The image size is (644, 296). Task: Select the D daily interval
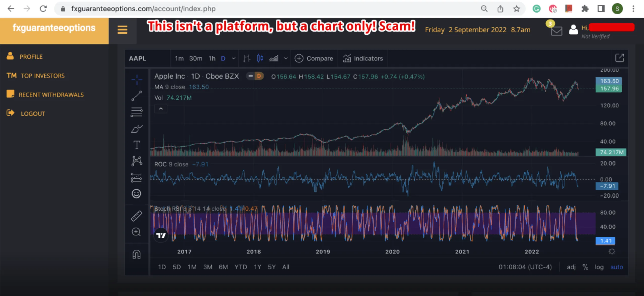tap(223, 58)
